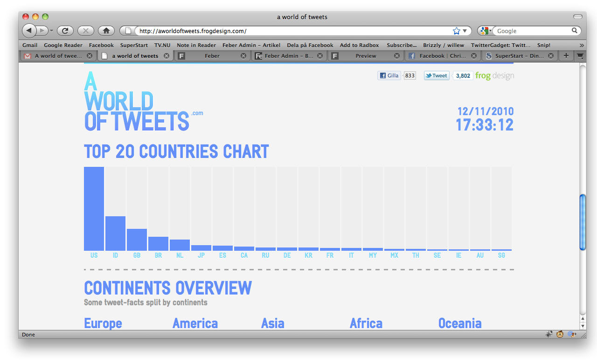Click the search magnifier icon
The height and width of the screenshot is (364, 597).
point(575,31)
